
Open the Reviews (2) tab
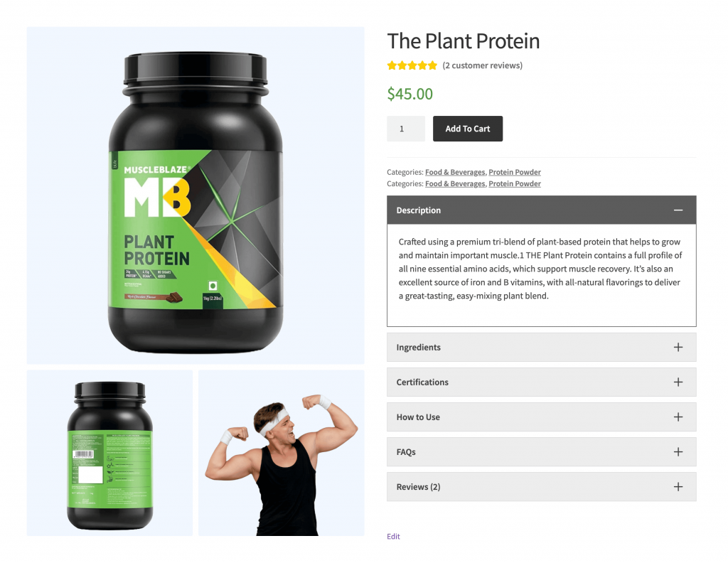point(541,486)
